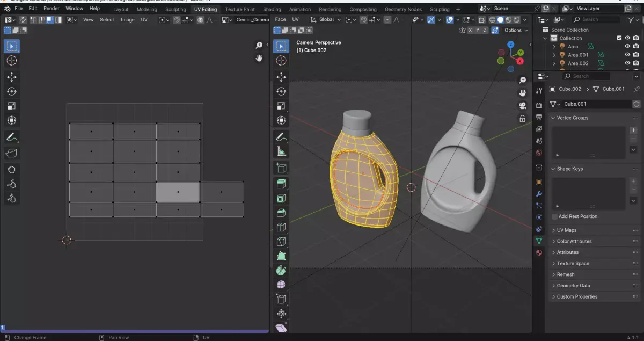Select the Edge Slide tool in 3D viewport
The height and width of the screenshot is (341, 644).
[281, 300]
